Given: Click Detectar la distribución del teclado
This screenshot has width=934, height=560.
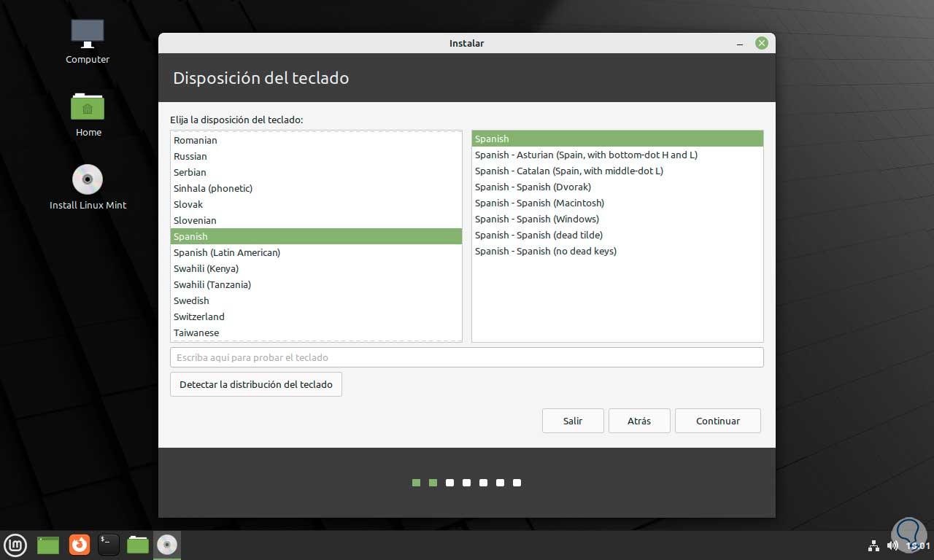Looking at the screenshot, I should click(x=255, y=384).
